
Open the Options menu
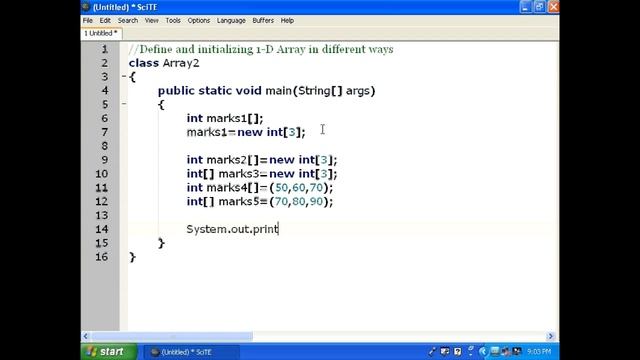coord(199,20)
